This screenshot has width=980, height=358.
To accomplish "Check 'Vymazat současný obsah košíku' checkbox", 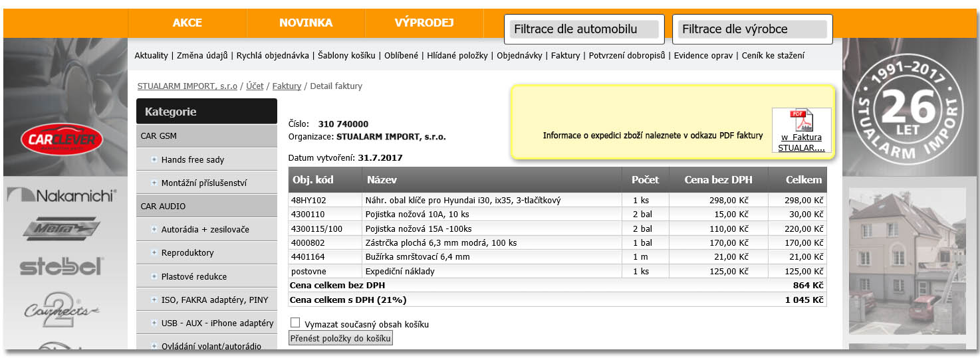I will [x=295, y=323].
